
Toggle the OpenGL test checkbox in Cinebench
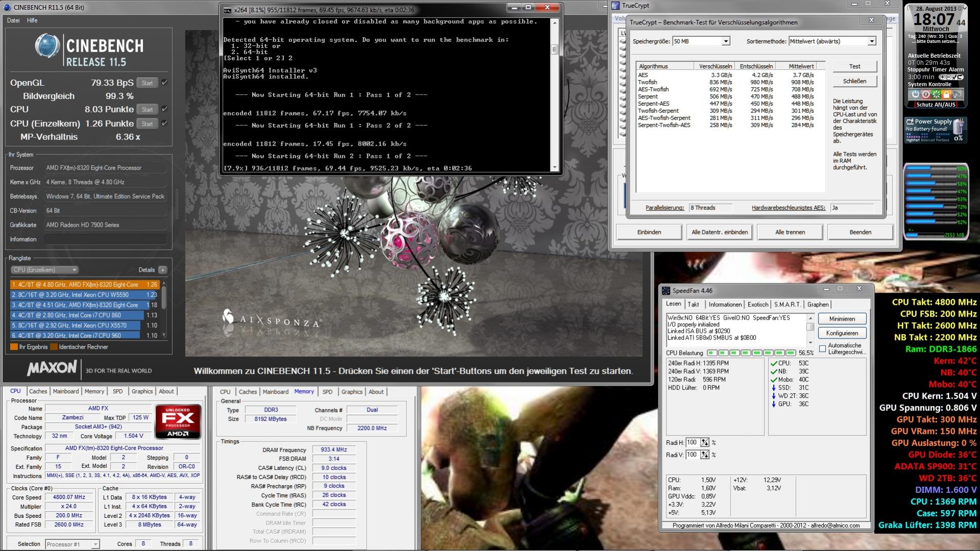tap(164, 82)
